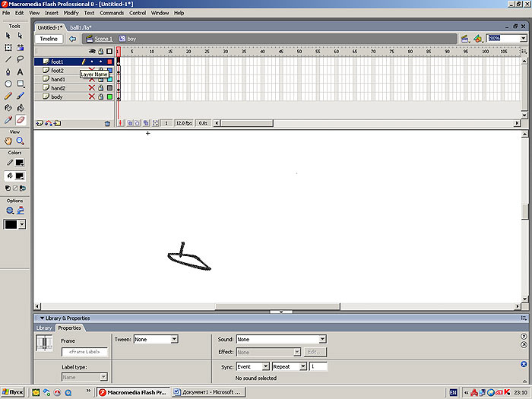Switch to ball1.fla document tab
Image resolution: width=532 pixels, height=399 pixels.
(81, 27)
